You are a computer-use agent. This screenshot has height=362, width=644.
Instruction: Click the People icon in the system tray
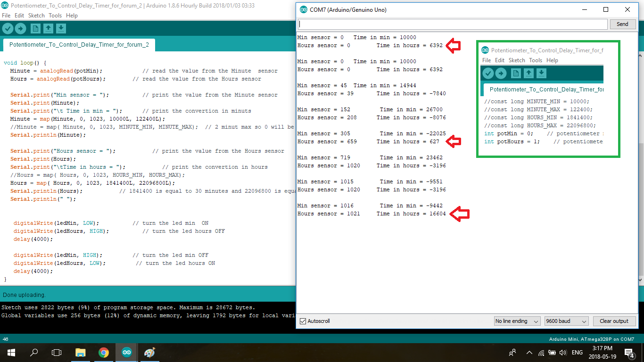[513, 353]
